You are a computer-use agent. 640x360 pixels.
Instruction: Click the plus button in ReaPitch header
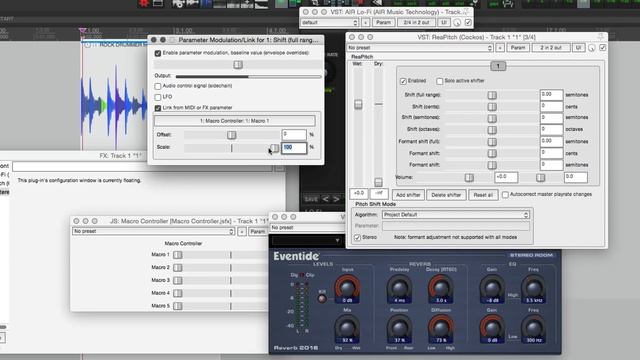click(500, 48)
